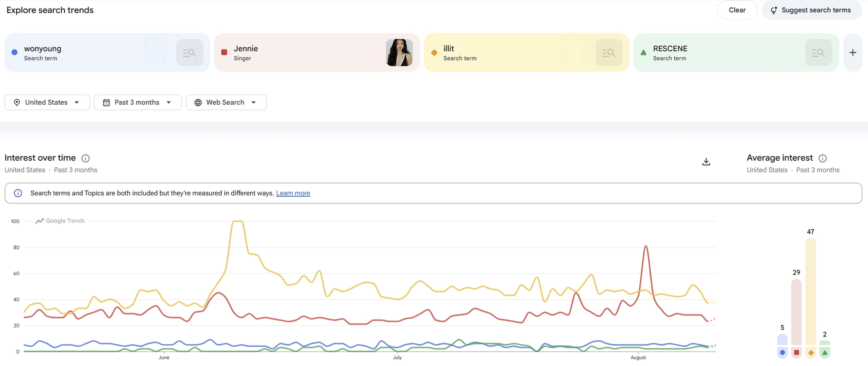
Task: Click the search icon in RESCENE card
Action: point(819,53)
